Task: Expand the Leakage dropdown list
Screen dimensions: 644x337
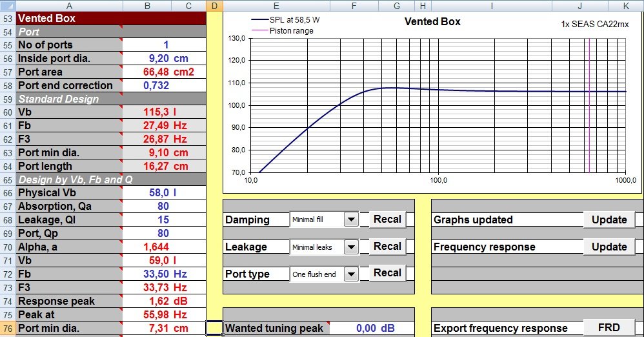Action: click(x=351, y=247)
